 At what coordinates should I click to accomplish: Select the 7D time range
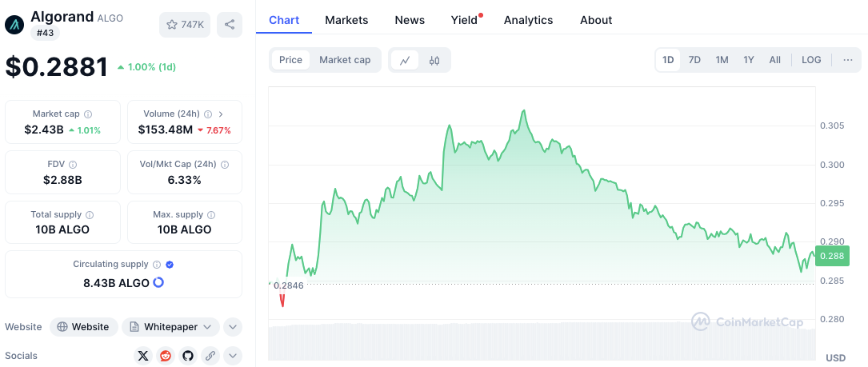point(694,60)
